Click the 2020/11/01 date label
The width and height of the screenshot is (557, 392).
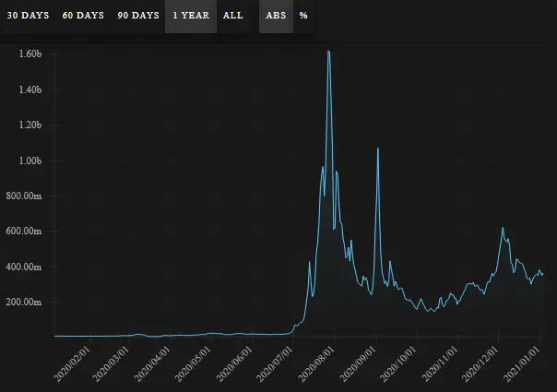pyautogui.click(x=440, y=364)
